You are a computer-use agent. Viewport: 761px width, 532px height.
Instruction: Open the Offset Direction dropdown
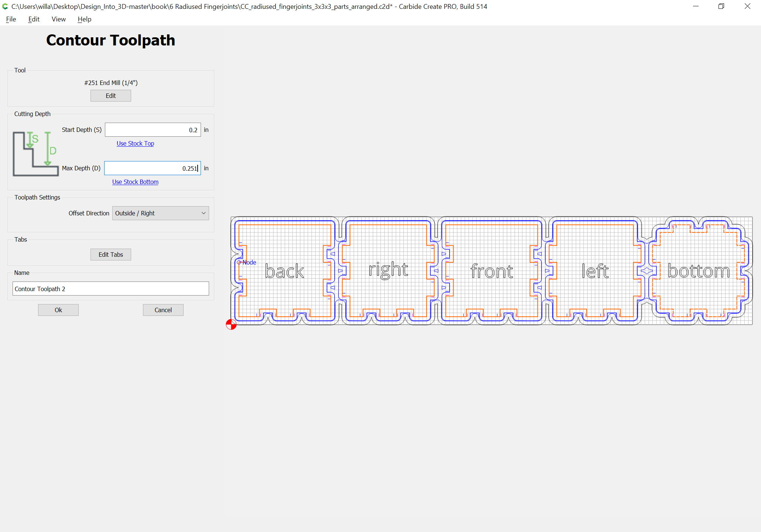click(x=161, y=213)
